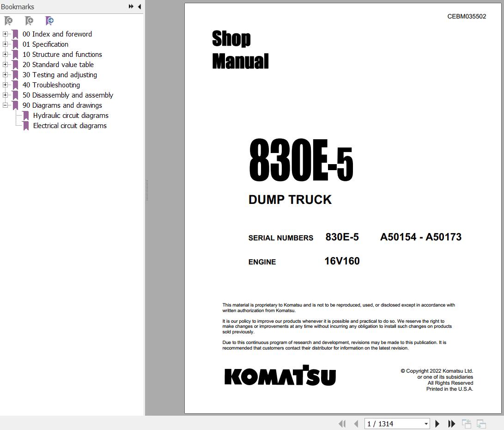Screen dimensions: 504x430
Task: Open the 40 Troubleshooting bookmark
Action: point(51,85)
